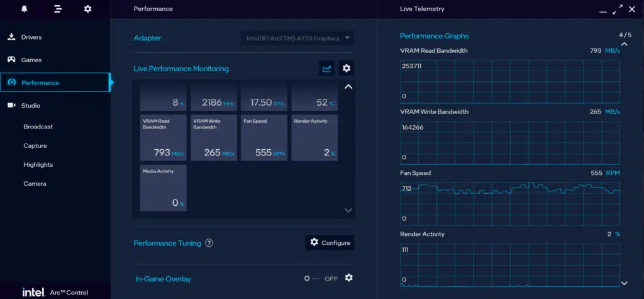Viewport: 644px width, 299px height.
Task: Open In-Game Overlay settings gear
Action: click(348, 278)
